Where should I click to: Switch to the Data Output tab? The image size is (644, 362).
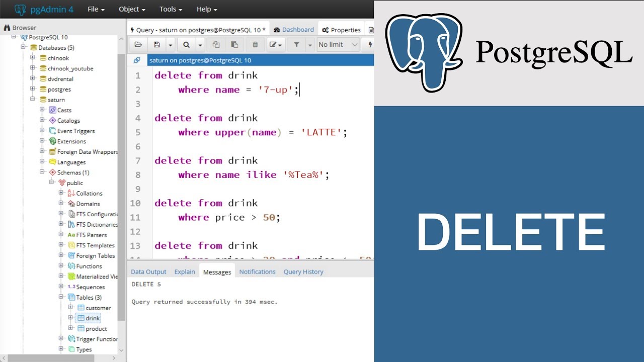click(x=148, y=271)
